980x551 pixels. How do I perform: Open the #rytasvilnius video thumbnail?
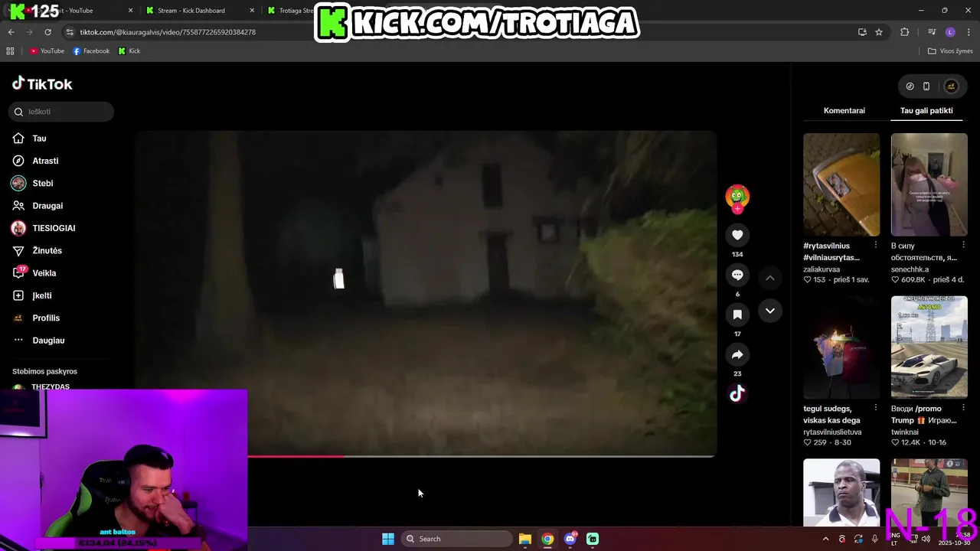pos(841,184)
